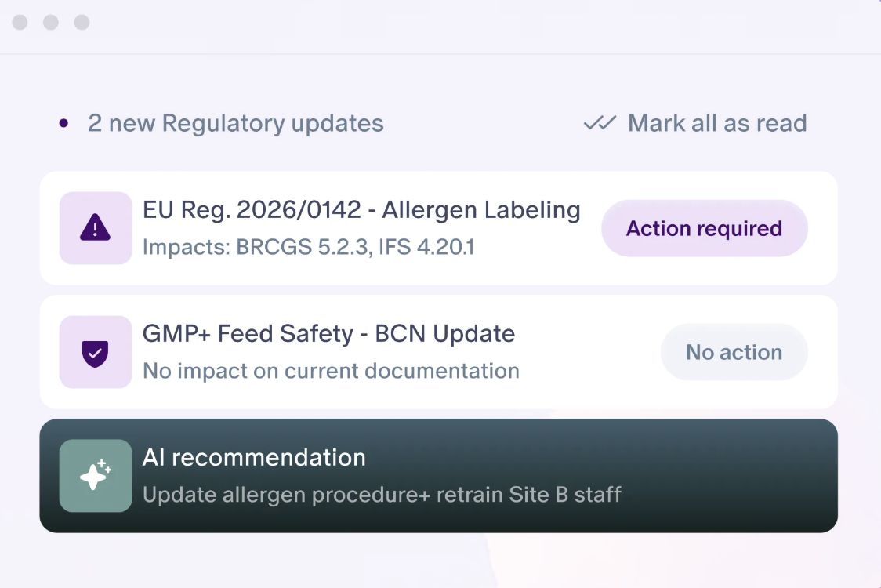Click the 2 new Regulatory updates header
Image resolution: width=881 pixels, height=588 pixels.
(235, 124)
